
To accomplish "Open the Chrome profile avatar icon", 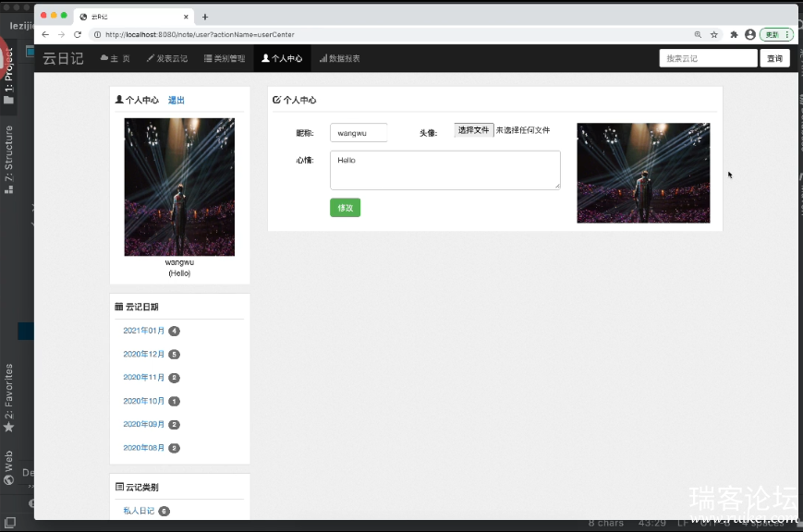I will point(749,34).
